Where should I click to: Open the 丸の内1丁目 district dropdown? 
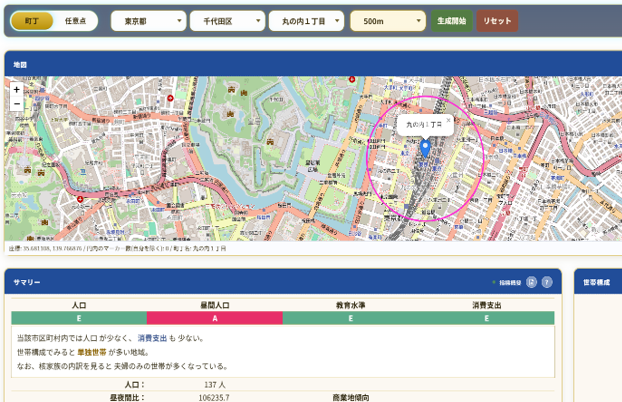coord(306,21)
